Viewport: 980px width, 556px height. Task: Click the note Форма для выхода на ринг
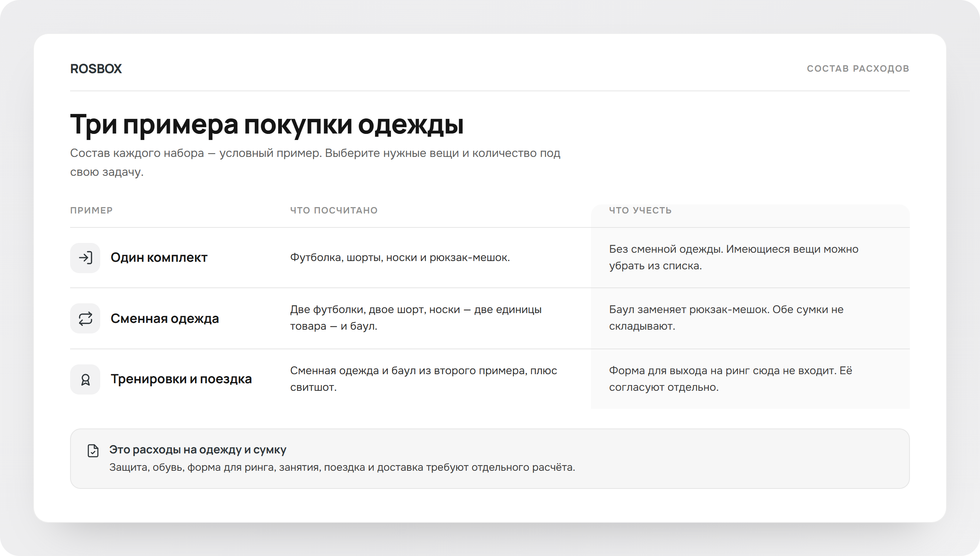[x=730, y=379]
